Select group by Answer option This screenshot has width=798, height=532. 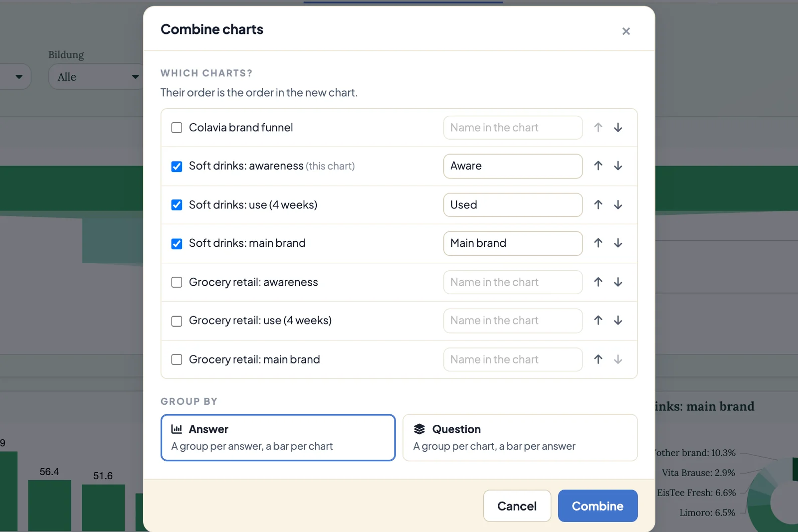(x=278, y=438)
